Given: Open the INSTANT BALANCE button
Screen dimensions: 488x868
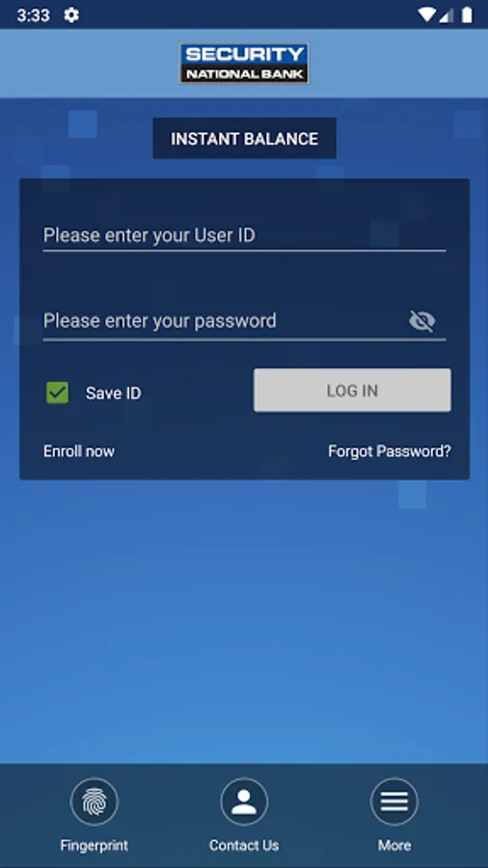Looking at the screenshot, I should pos(244,138).
